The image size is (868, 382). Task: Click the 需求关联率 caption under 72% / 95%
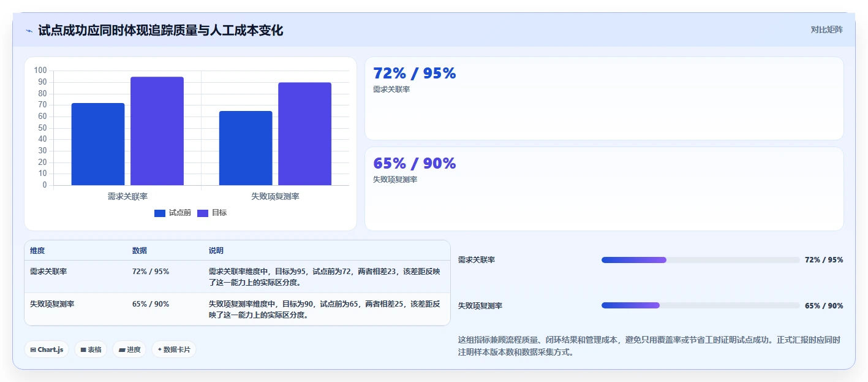click(391, 90)
